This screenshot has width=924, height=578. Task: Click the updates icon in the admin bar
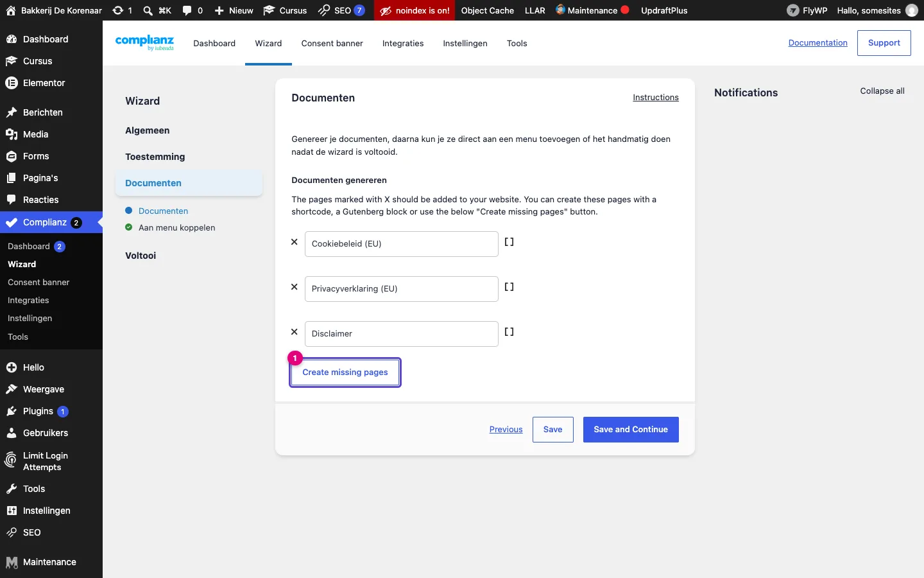point(118,10)
